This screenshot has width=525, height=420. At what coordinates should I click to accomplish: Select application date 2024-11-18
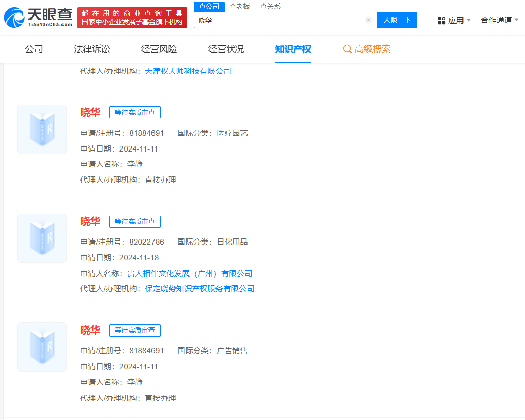139,258
